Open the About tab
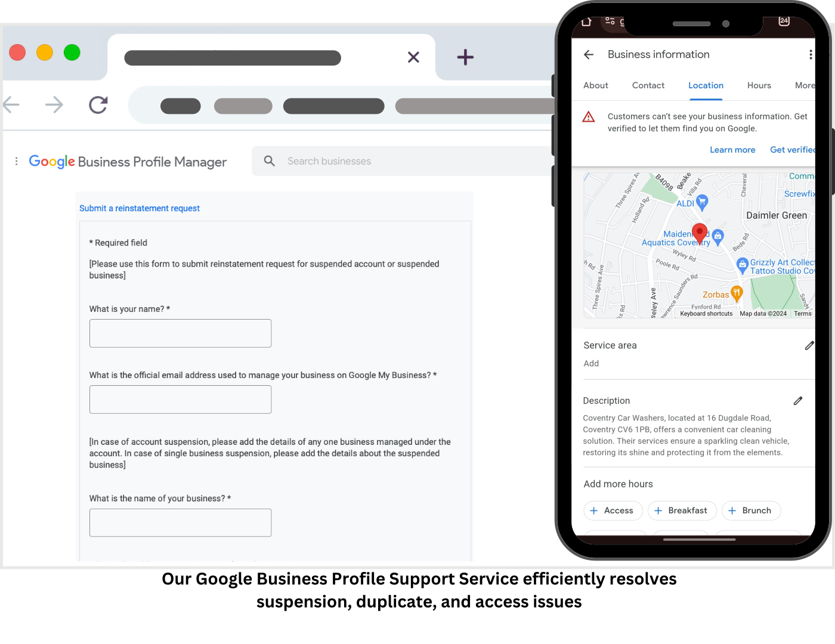The height and width of the screenshot is (644, 835). click(x=596, y=85)
